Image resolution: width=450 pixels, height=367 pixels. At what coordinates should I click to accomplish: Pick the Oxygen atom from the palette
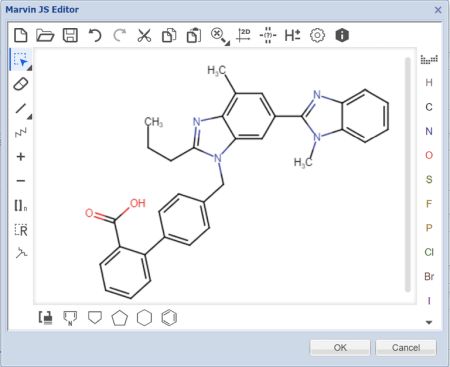point(429,155)
